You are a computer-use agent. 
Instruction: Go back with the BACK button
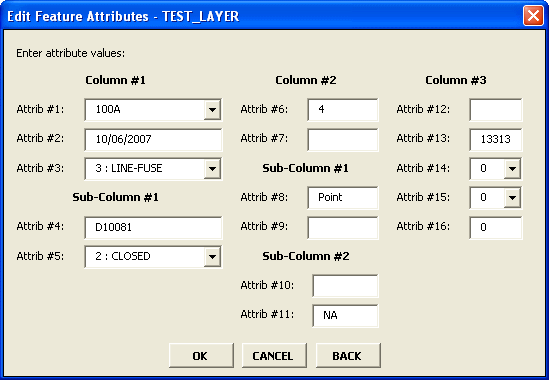click(348, 356)
